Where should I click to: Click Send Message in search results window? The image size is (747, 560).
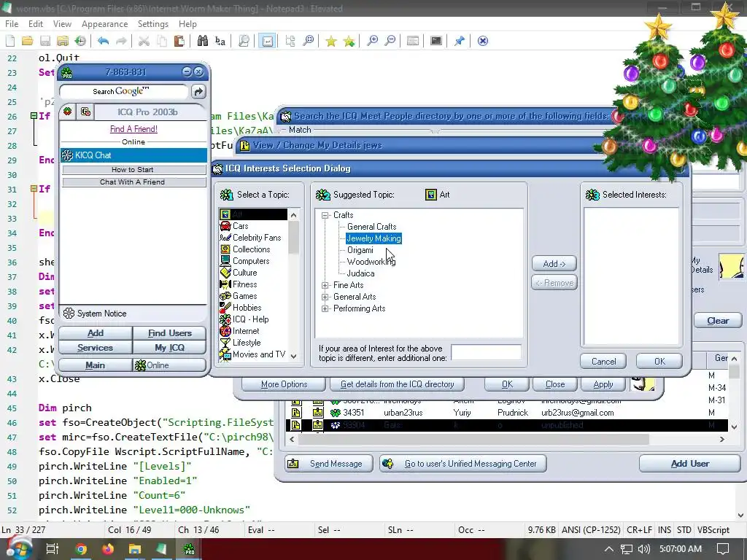click(x=329, y=464)
